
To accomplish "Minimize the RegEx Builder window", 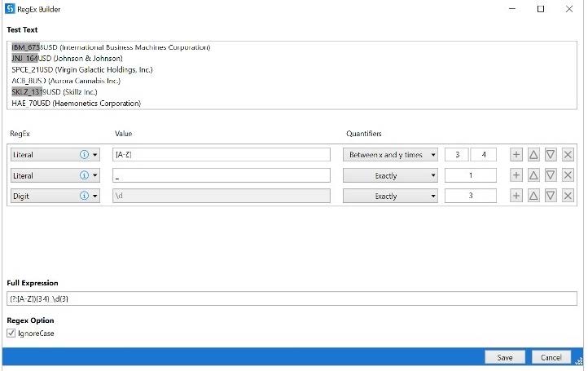I will point(512,9).
